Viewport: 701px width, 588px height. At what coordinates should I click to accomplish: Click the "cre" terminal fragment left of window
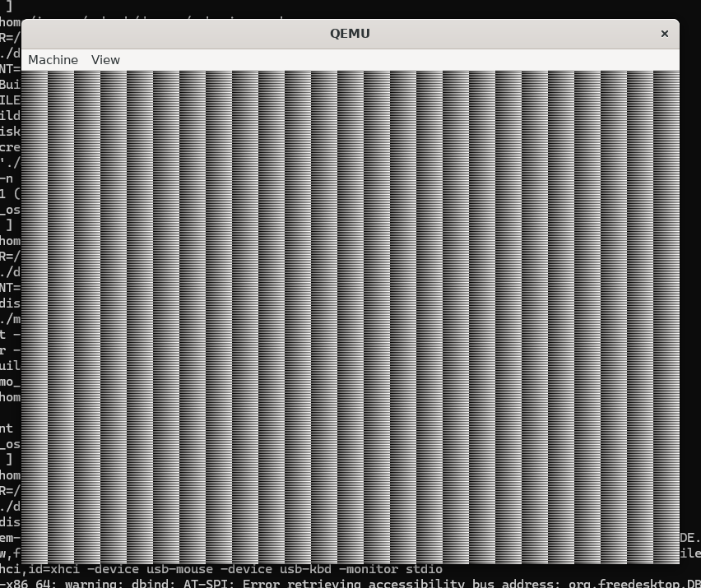click(x=10, y=147)
